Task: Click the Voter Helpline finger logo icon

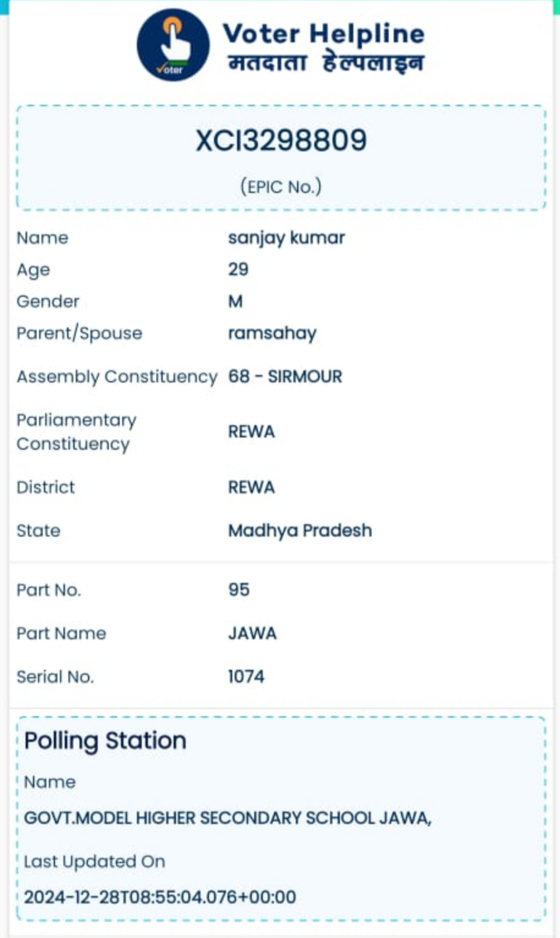Action: tap(173, 45)
